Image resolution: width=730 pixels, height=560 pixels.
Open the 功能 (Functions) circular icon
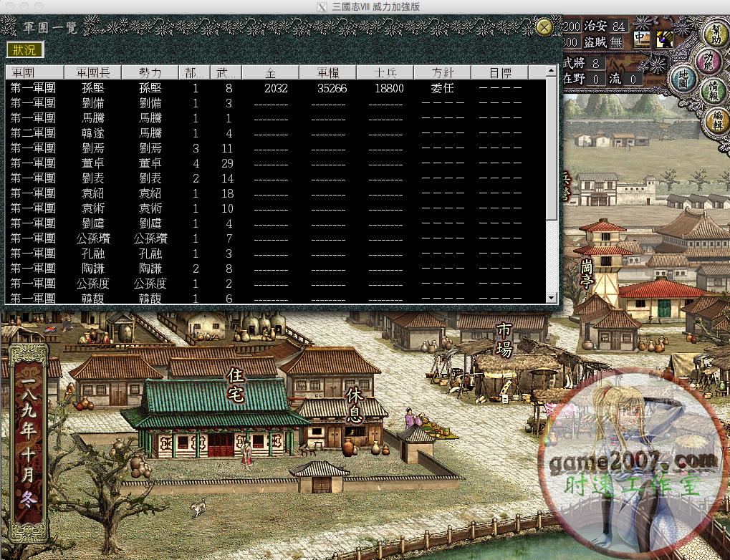708,60
